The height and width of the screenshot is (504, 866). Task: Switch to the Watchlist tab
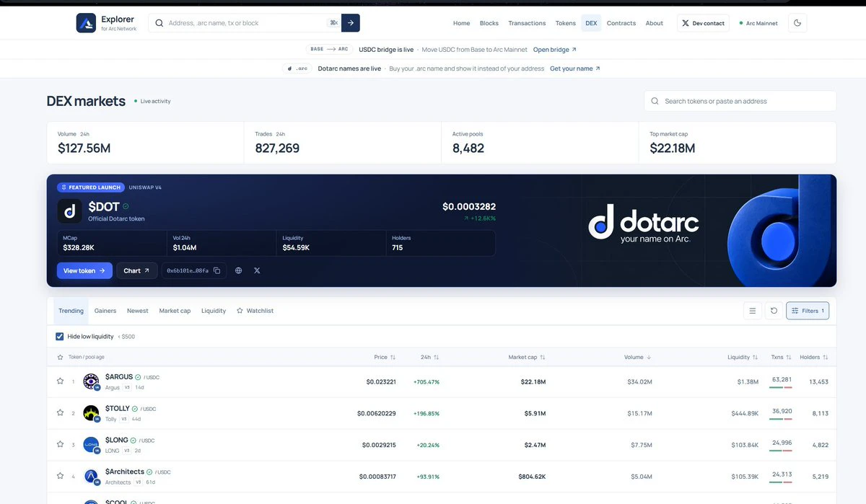(x=255, y=311)
